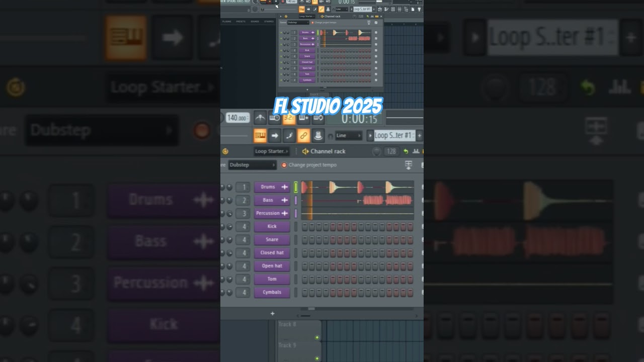
Task: Select the enlarged Cymbals channel button
Action: click(x=272, y=292)
